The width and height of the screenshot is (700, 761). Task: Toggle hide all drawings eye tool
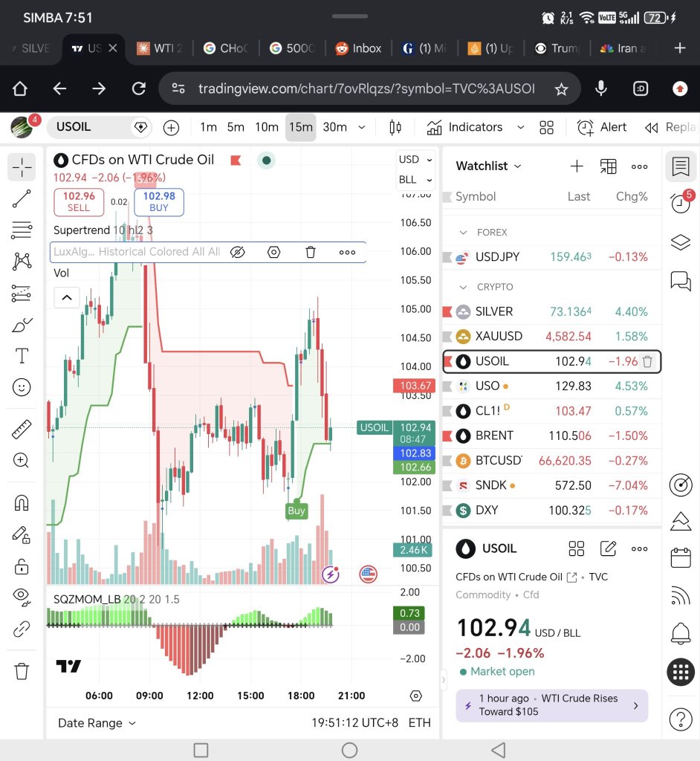pos(22,598)
